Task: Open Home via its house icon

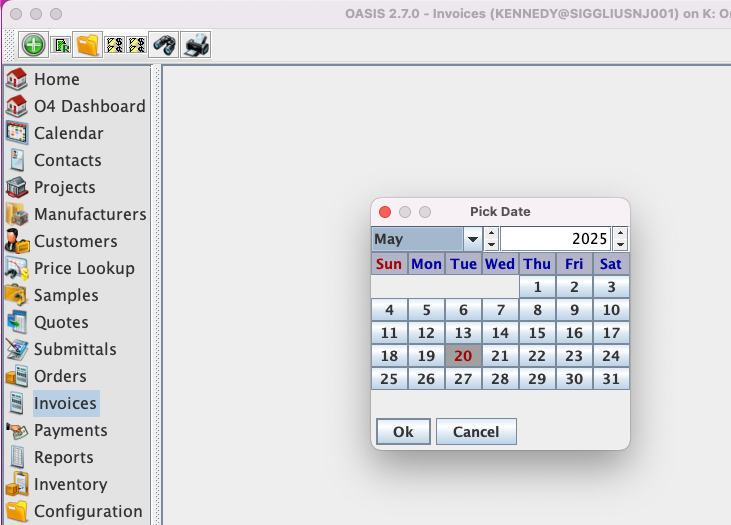Action: [17, 79]
